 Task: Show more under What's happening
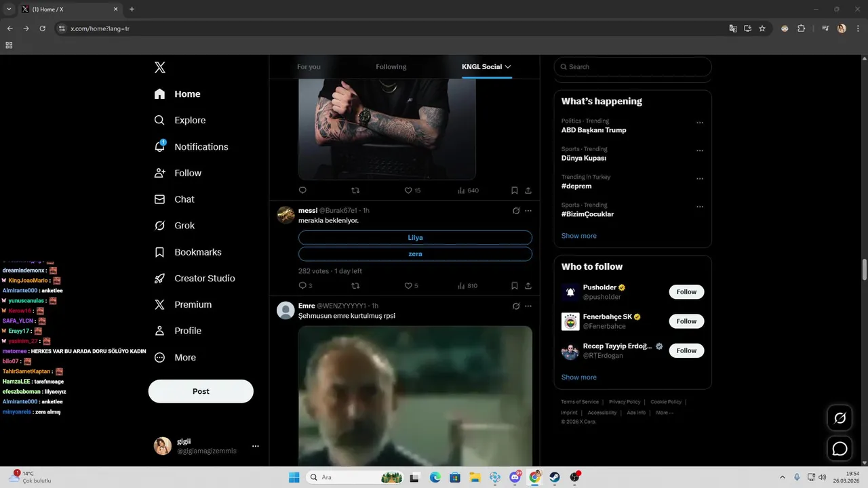579,236
